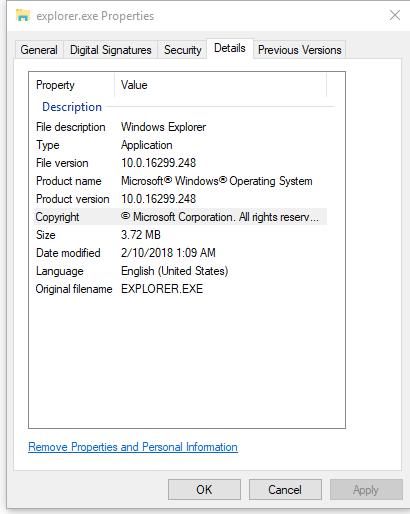Click the English (United States) value
Viewport: 410px width, 514px height.
[x=174, y=271]
